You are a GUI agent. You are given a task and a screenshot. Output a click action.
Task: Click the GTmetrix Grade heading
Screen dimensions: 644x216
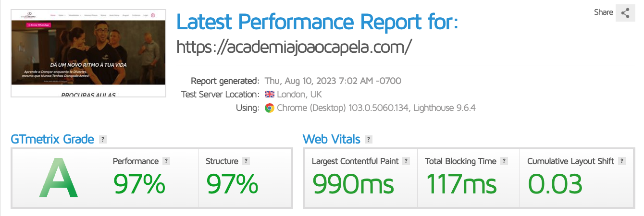click(52, 140)
